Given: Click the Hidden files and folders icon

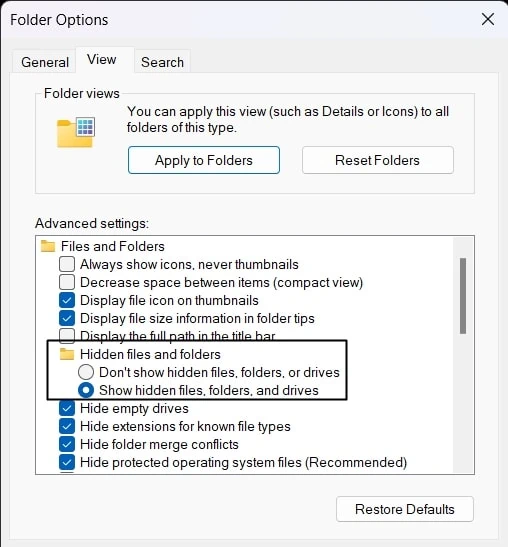Looking at the screenshot, I should [x=67, y=354].
